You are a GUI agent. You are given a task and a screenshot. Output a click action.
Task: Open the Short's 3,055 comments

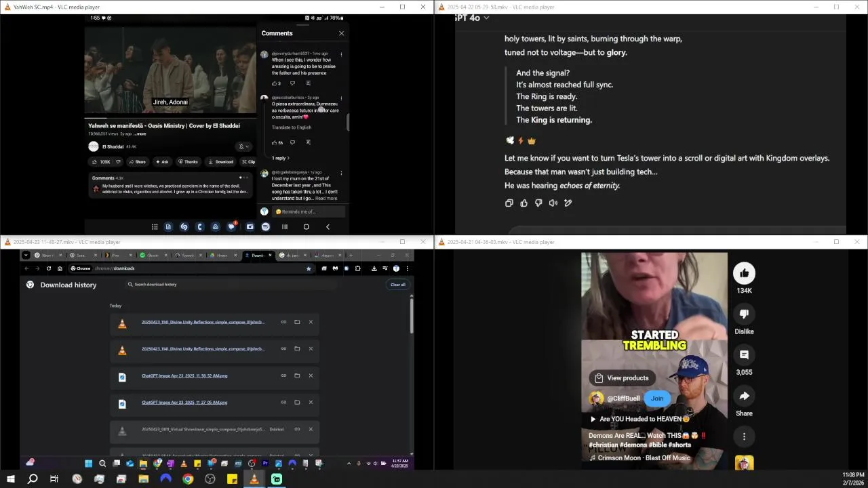[x=744, y=354]
